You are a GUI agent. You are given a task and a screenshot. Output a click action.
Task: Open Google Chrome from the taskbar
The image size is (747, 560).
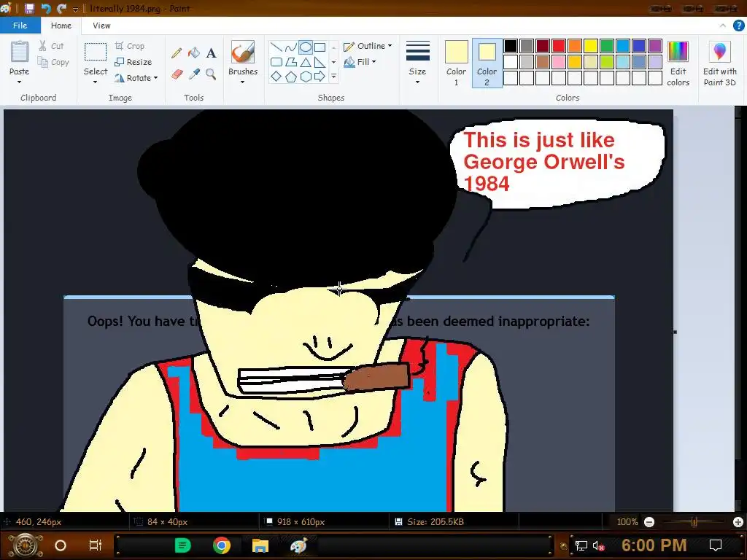pos(222,545)
